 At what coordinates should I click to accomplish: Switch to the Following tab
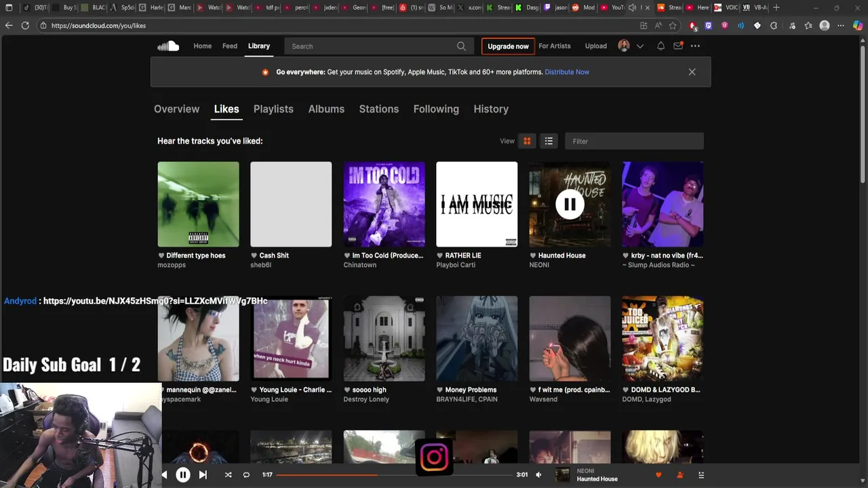pyautogui.click(x=436, y=109)
